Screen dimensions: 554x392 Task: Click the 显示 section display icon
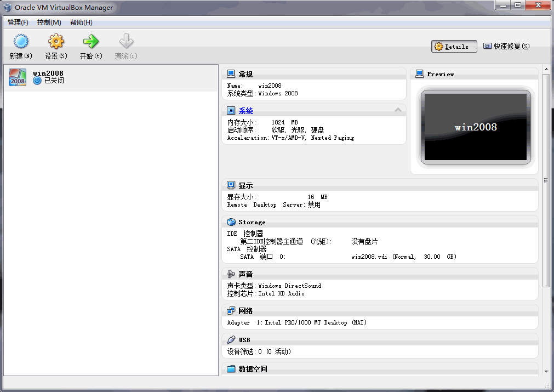coord(230,185)
